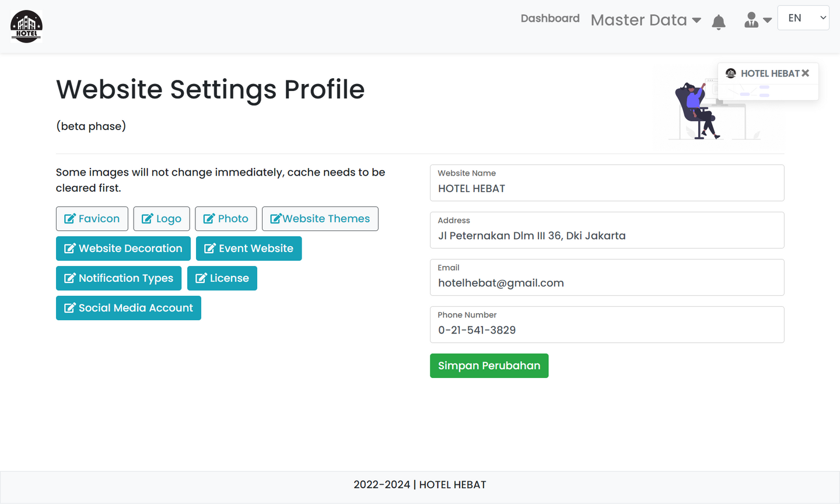Open the Logo edit option
The width and height of the screenshot is (840, 504).
point(162,219)
